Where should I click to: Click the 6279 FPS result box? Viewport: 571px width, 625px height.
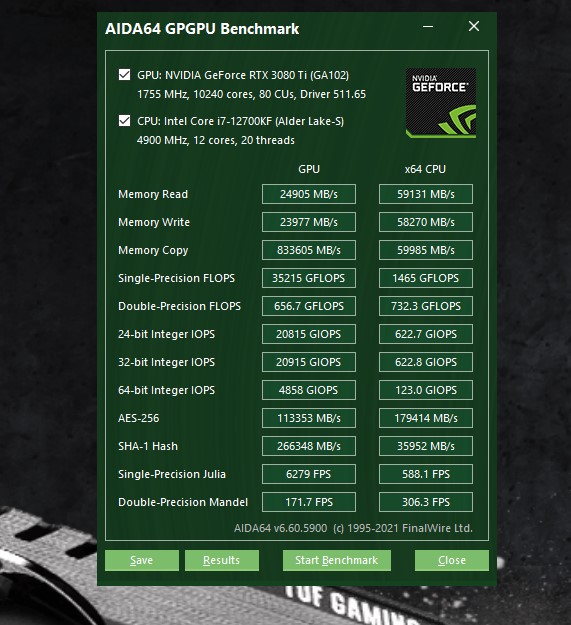click(x=309, y=474)
